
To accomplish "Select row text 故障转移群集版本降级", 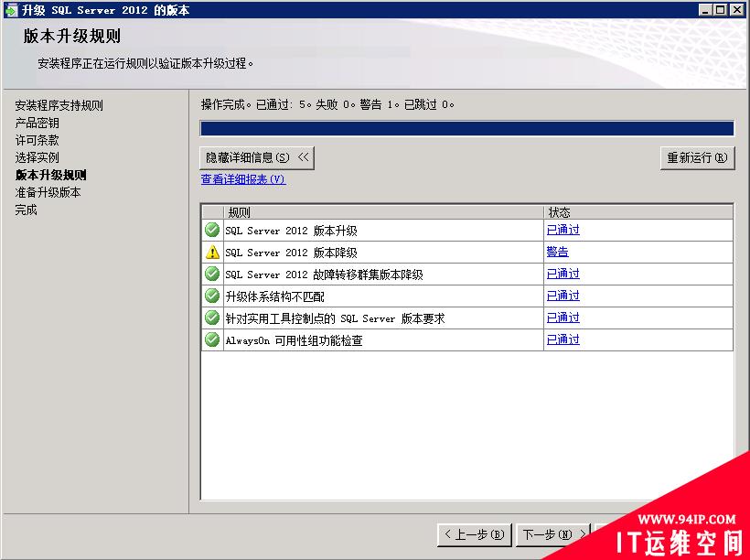I will click(x=325, y=275).
